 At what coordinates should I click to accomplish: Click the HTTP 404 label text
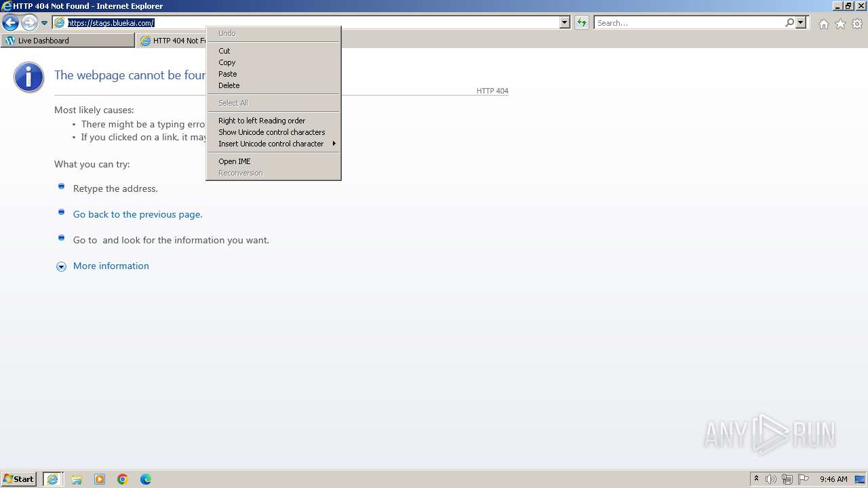click(492, 91)
